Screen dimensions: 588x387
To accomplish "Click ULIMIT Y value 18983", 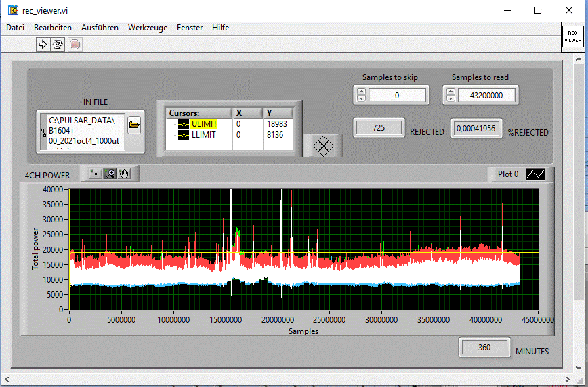I will 277,124.
